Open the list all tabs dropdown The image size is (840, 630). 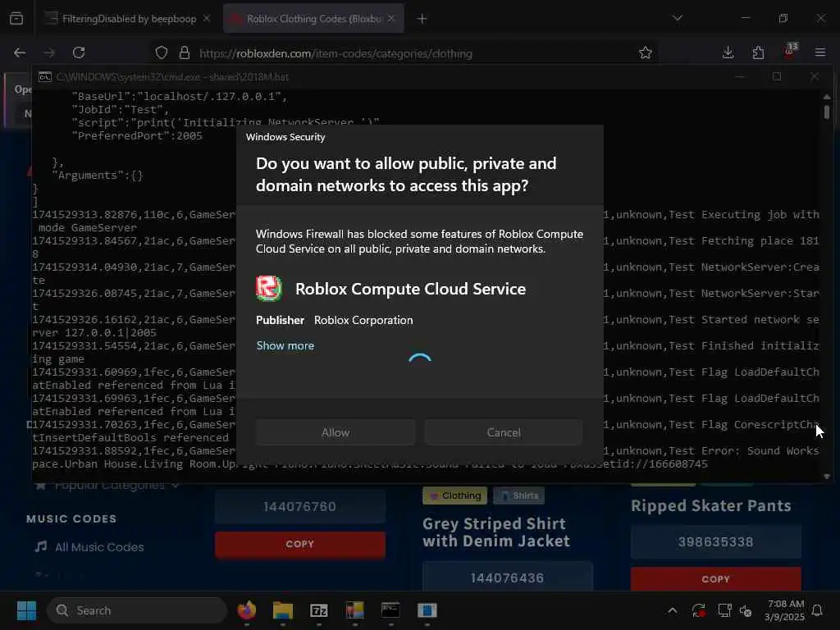pyautogui.click(x=677, y=18)
